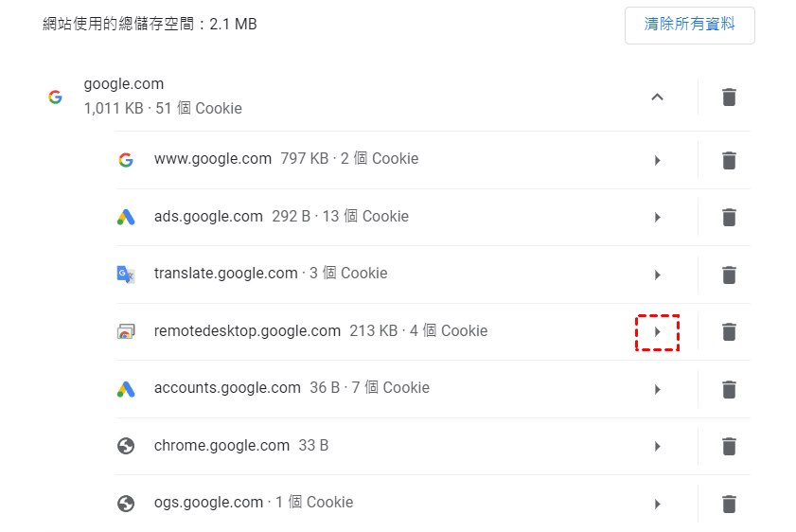Click the 清除所有資料 button
The width and height of the screenshot is (796, 532).
click(689, 25)
